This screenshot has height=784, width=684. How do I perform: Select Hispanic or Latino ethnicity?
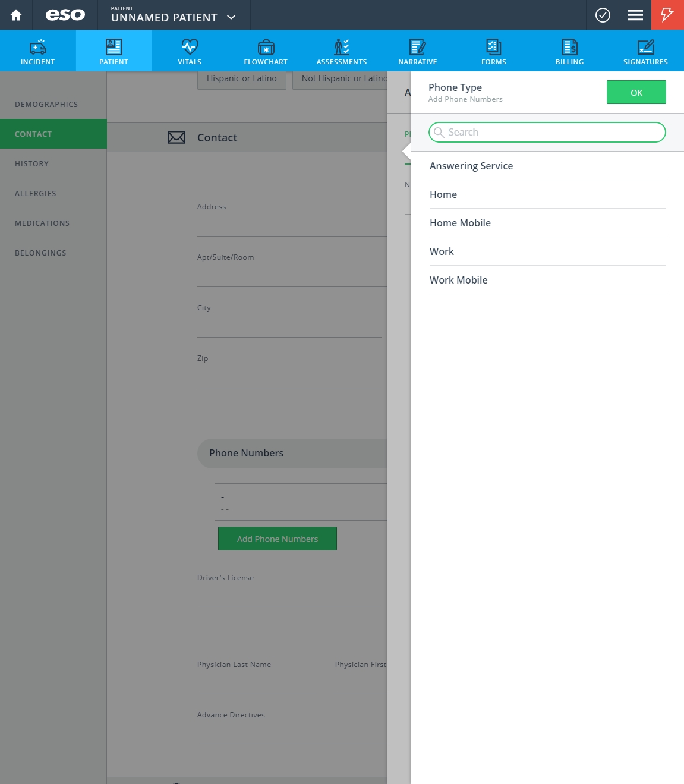tap(241, 78)
